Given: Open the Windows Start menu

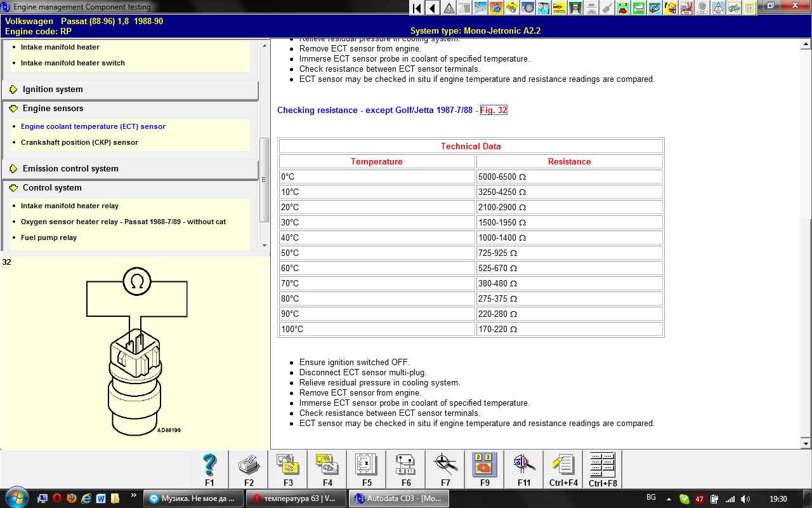Looking at the screenshot, I should 16,498.
